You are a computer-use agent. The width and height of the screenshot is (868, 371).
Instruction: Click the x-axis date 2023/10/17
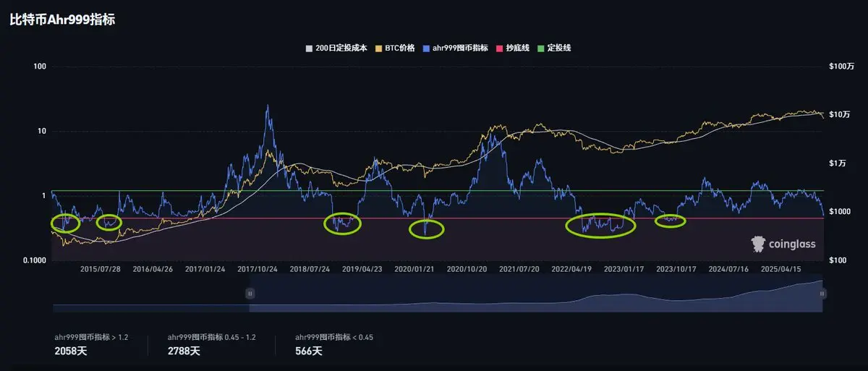pyautogui.click(x=676, y=268)
